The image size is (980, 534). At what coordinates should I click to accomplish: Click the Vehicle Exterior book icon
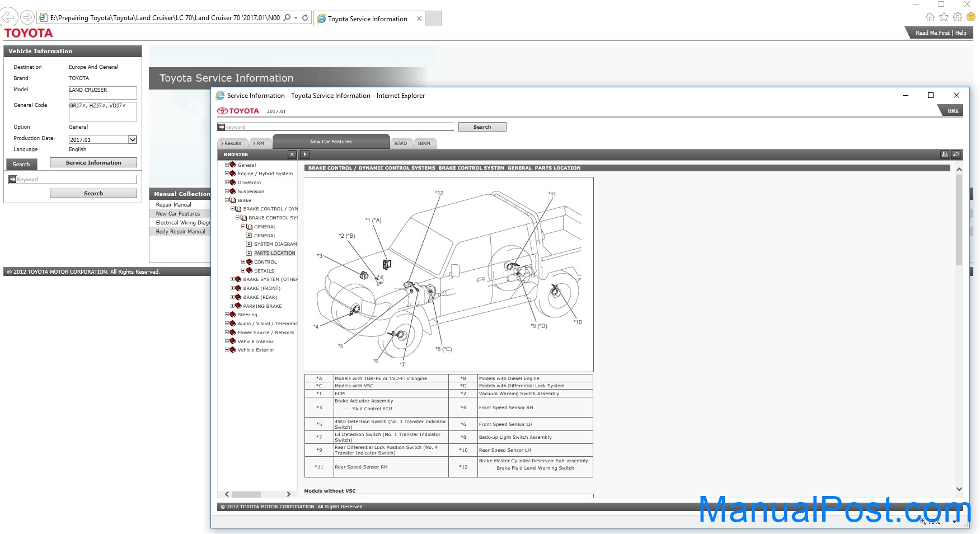point(233,350)
